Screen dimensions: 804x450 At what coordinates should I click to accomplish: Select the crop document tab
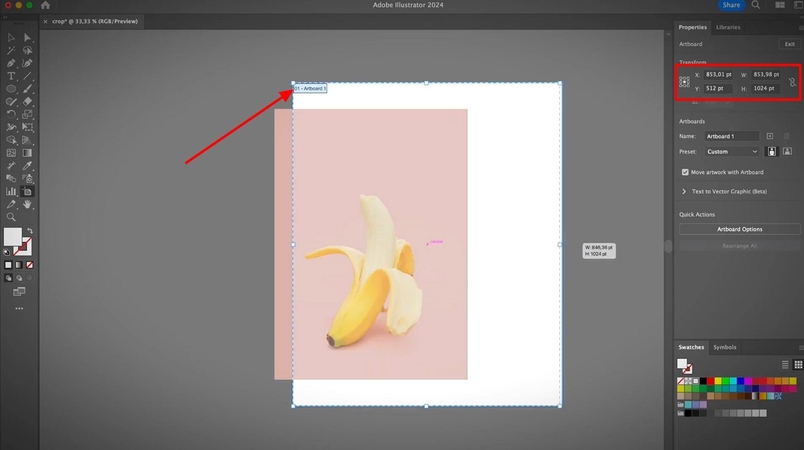(x=95, y=22)
